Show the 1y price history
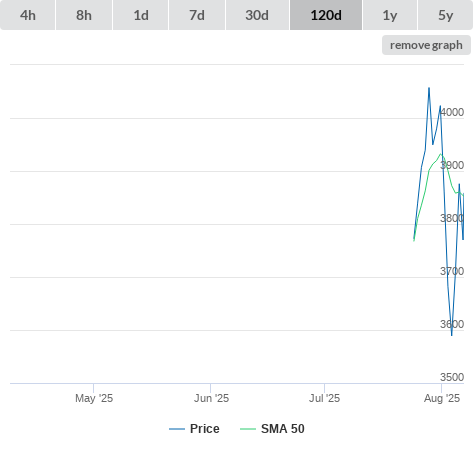 390,15
